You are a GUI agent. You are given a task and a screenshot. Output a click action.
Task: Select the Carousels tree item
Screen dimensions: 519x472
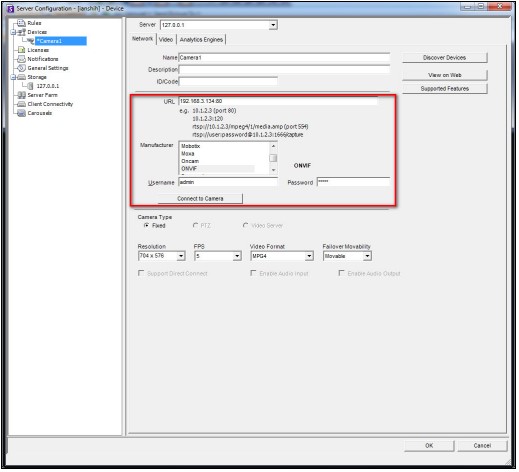point(40,113)
